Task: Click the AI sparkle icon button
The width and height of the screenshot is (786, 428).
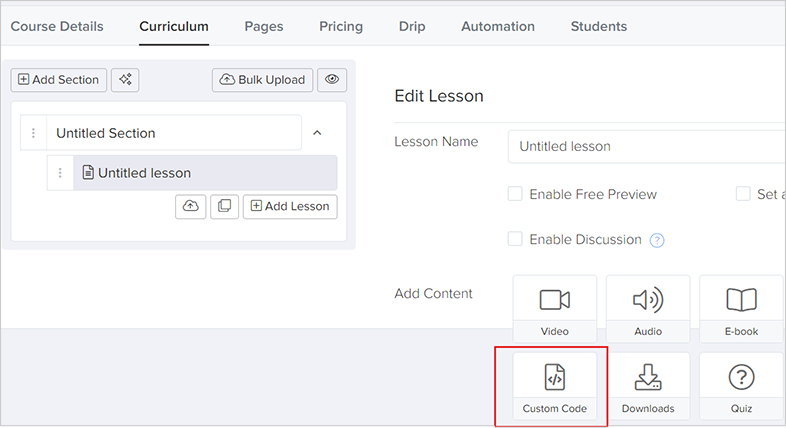Action: coord(125,80)
